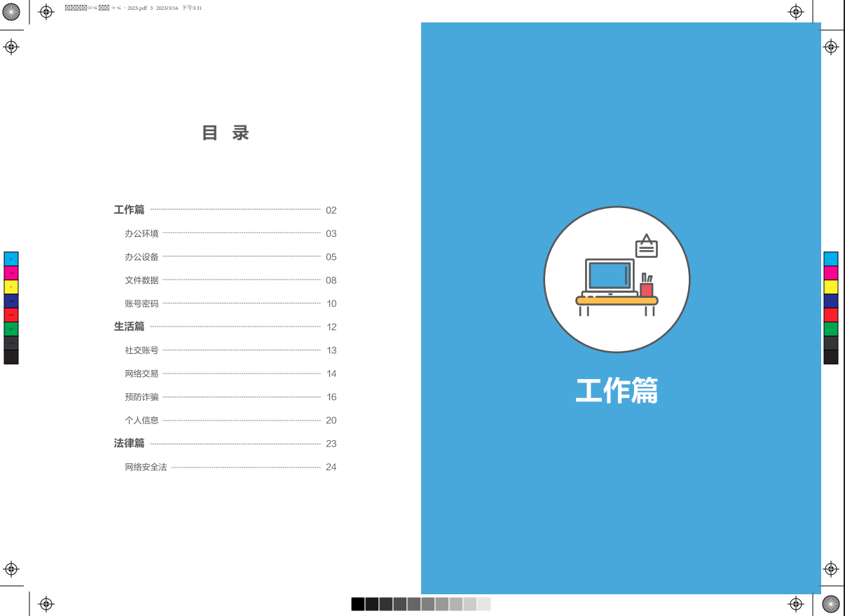The image size is (845, 616).
Task: Open the 社交账号 contents entry
Action: 140,350
